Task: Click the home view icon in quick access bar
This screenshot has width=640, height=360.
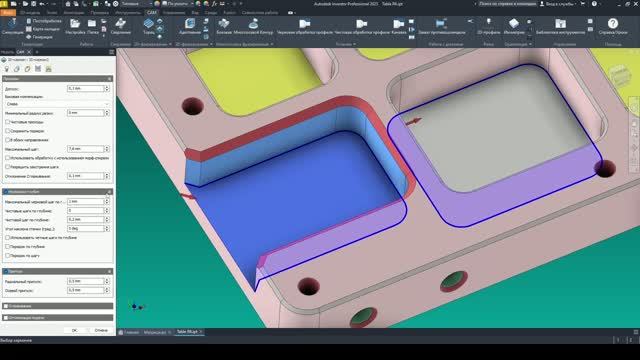Action: 68,4
